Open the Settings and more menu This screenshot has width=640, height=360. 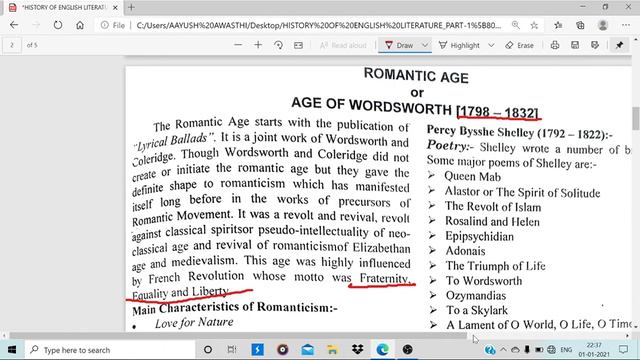pos(626,25)
